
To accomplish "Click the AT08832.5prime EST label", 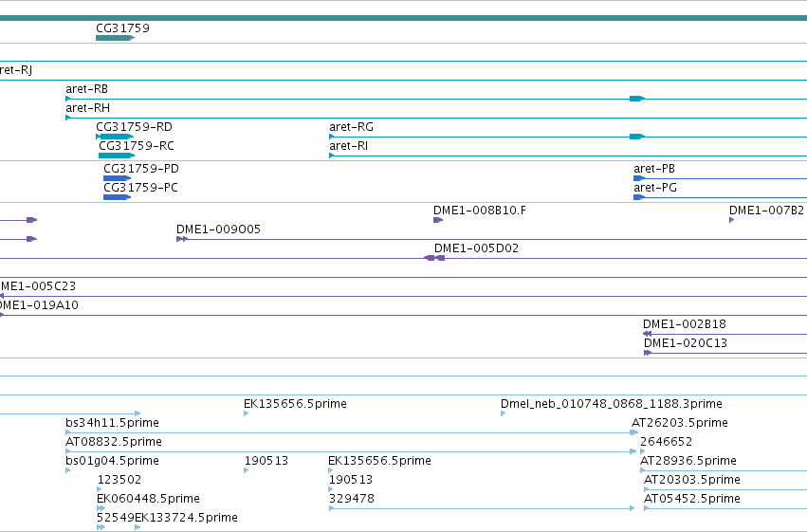I will tap(114, 442).
